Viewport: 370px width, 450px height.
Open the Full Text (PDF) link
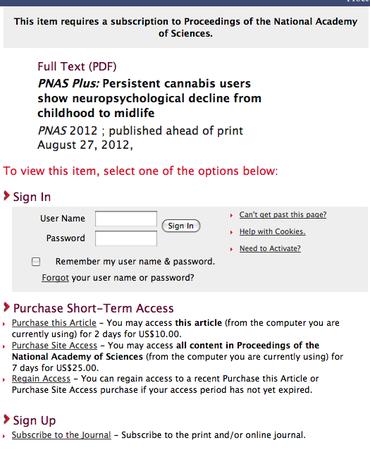click(x=77, y=66)
